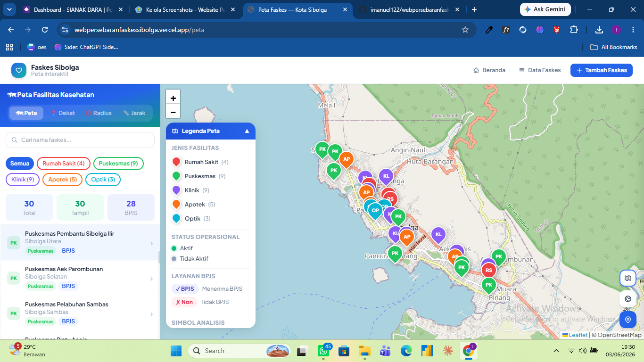Open Chrome tab search dropdown arrow

click(9, 9)
